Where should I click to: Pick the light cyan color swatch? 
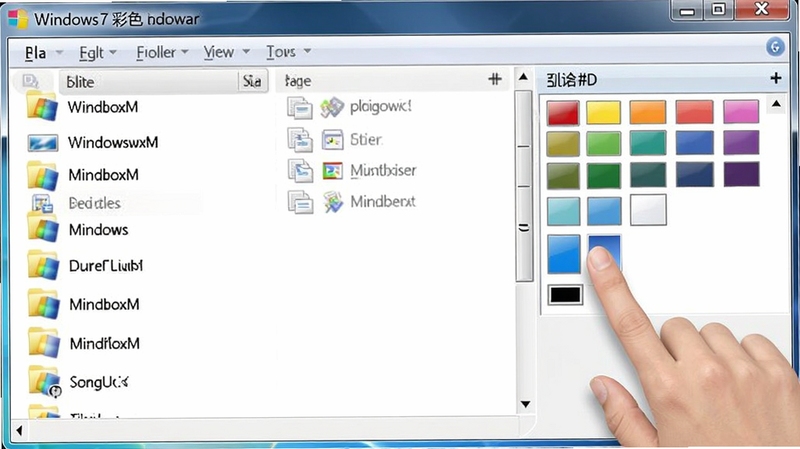[563, 212]
